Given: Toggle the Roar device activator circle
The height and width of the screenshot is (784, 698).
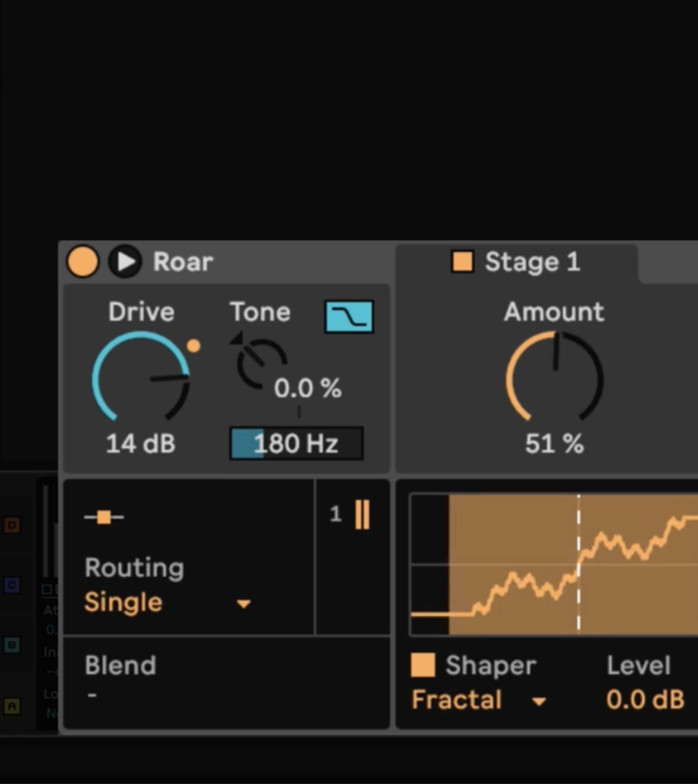Looking at the screenshot, I should click(83, 262).
